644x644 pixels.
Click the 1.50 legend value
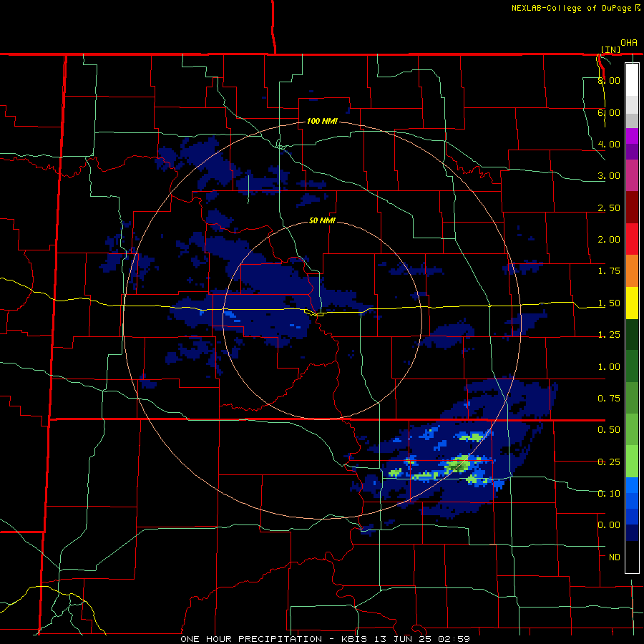pyautogui.click(x=609, y=303)
